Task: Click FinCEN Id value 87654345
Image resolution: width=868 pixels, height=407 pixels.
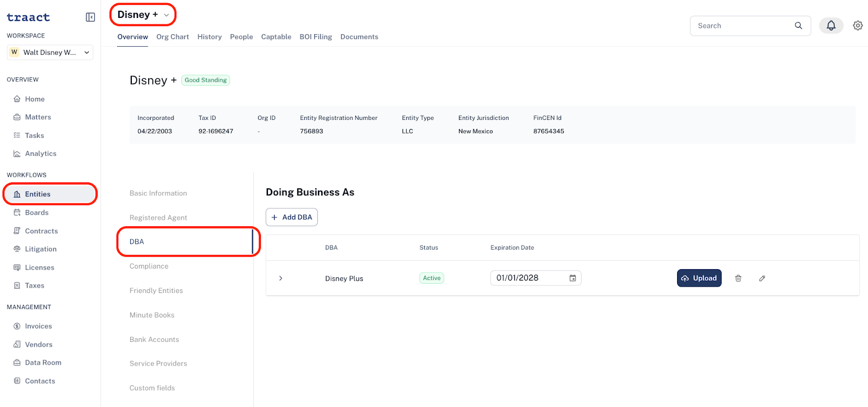Action: pos(548,131)
